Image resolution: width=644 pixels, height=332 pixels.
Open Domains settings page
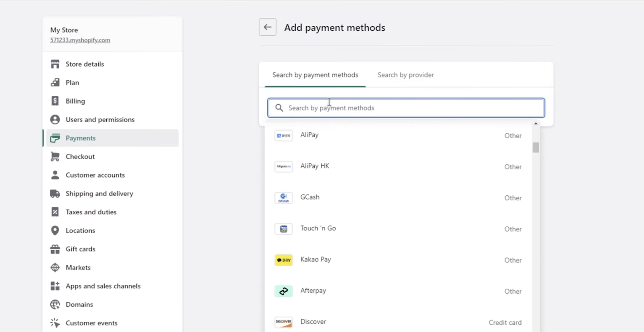click(112, 305)
